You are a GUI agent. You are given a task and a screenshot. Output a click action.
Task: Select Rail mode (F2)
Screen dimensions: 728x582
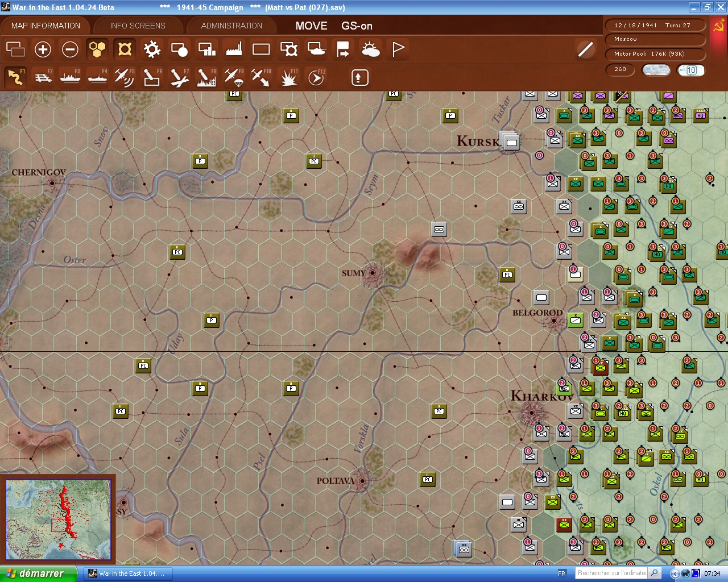43,77
